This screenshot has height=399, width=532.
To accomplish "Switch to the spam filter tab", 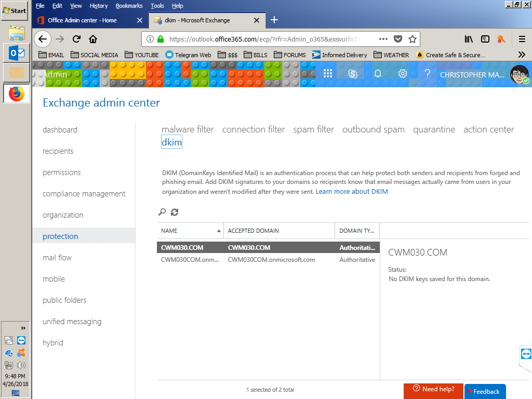I will pyautogui.click(x=313, y=129).
